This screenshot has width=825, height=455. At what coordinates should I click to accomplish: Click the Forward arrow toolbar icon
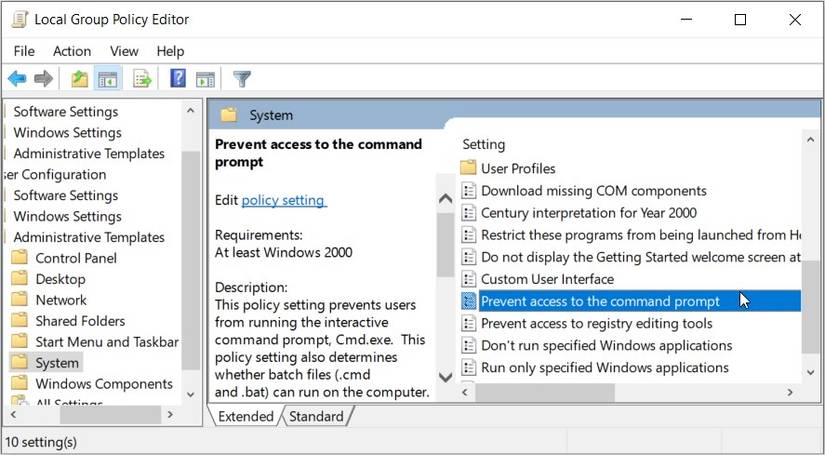[x=43, y=79]
